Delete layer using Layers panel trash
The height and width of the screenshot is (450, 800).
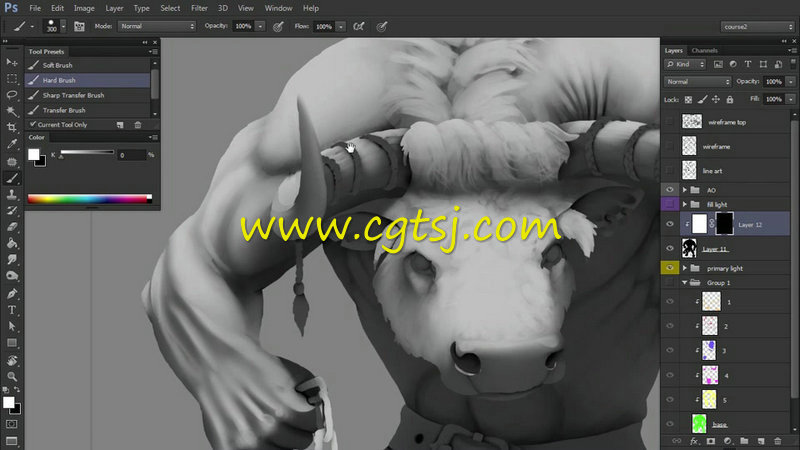tap(778, 441)
